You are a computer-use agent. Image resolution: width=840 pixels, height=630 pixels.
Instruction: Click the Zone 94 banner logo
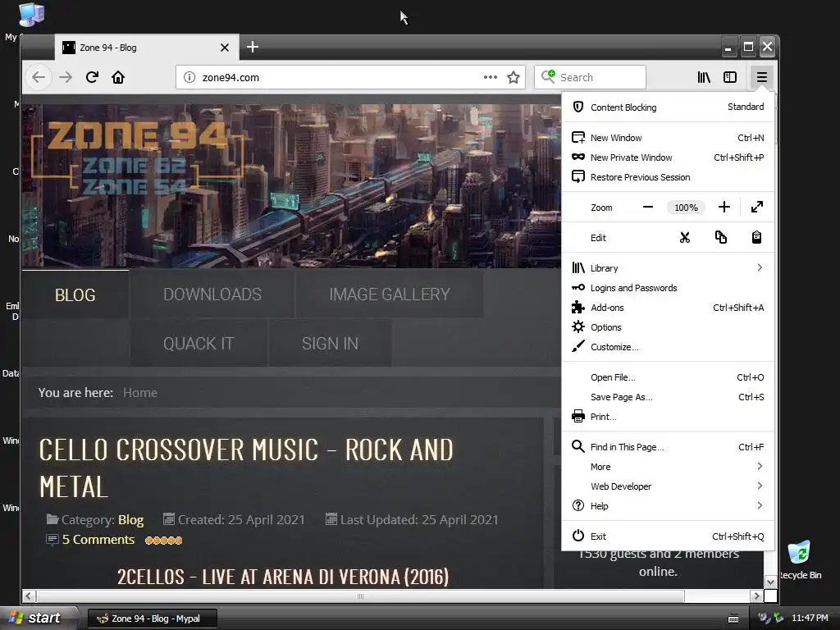point(138,157)
